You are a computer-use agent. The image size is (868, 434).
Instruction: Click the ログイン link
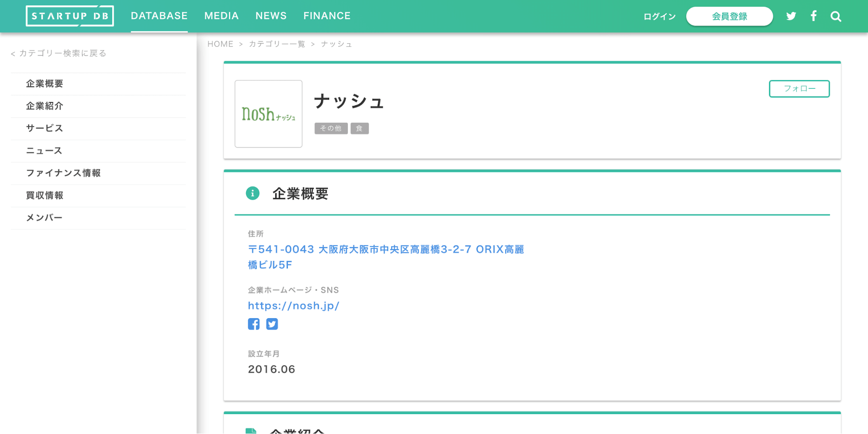660,16
